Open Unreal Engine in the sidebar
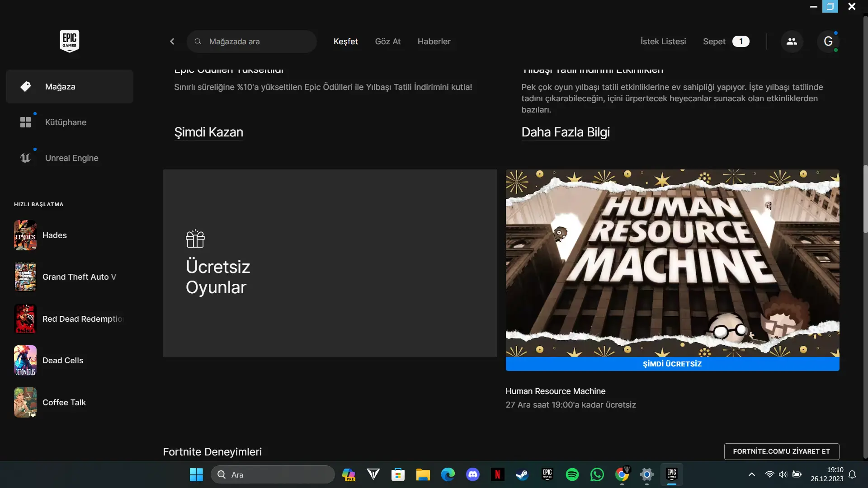The width and height of the screenshot is (868, 488). 70,158
